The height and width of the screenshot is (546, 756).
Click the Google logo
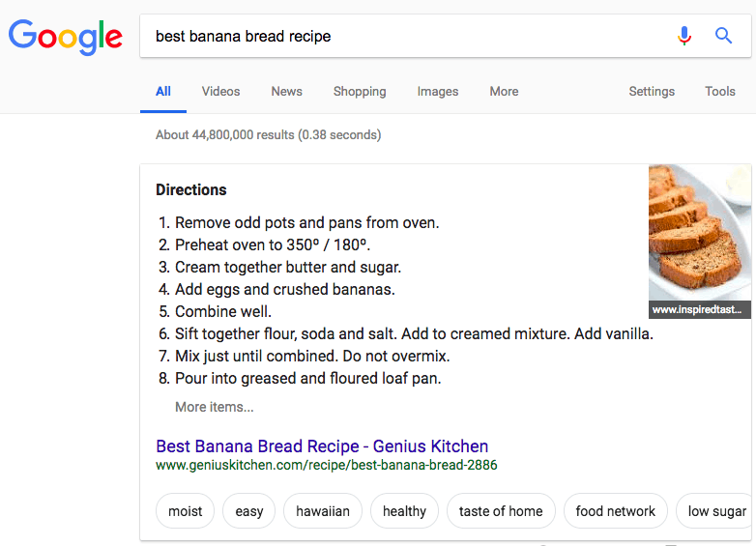[x=66, y=37]
